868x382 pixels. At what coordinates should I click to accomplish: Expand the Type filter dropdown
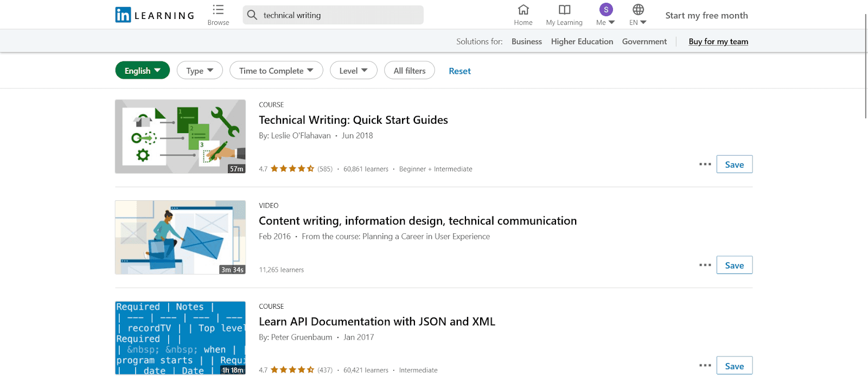point(200,71)
